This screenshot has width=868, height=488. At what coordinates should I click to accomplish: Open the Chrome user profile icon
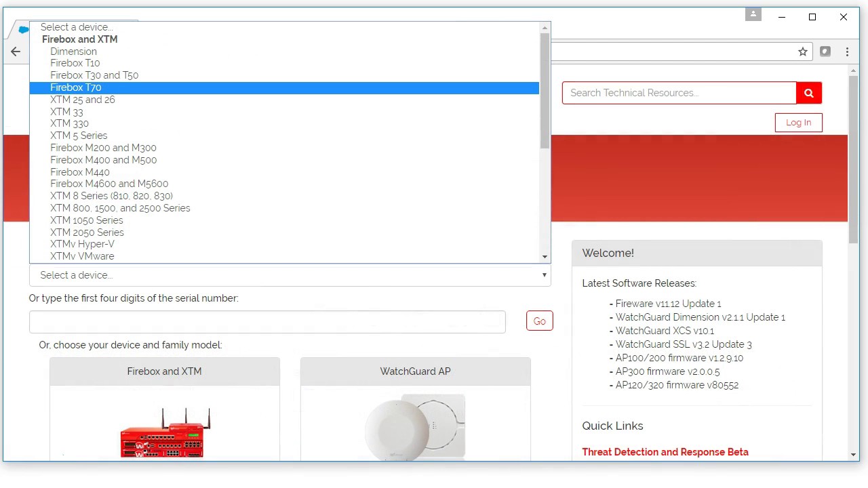click(753, 14)
